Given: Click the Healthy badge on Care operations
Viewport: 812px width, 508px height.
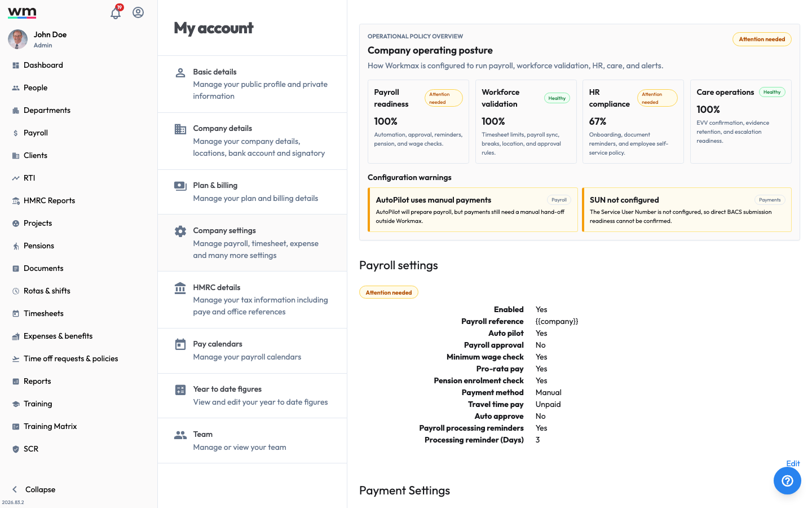Looking at the screenshot, I should pos(772,92).
